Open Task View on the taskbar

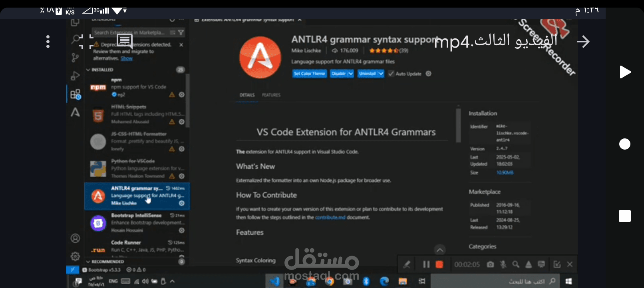tap(421, 281)
